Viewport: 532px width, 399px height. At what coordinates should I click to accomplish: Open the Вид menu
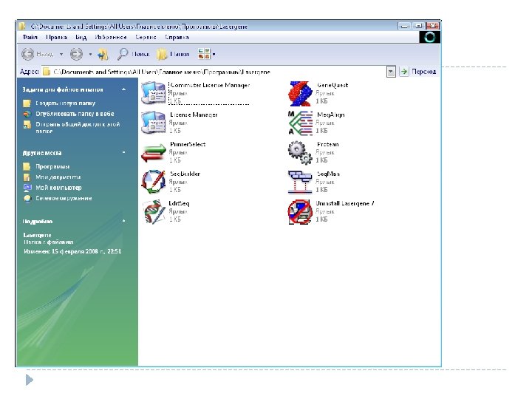(81, 37)
